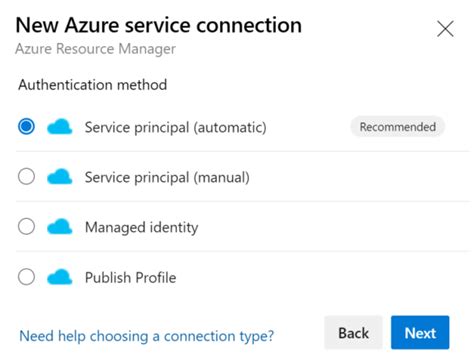Screen dimensions: 474x360
Task: Click the Managed identity option text
Action: click(142, 228)
